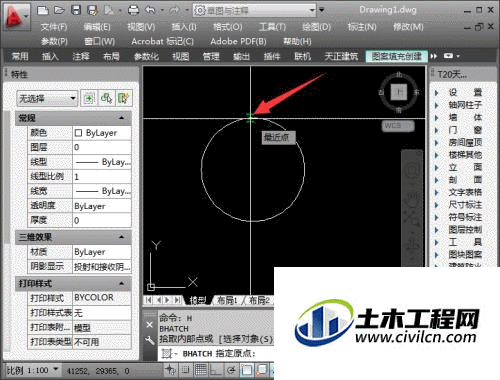Click the Save As icon
This screenshot has height=380, width=500.
coord(92,10)
